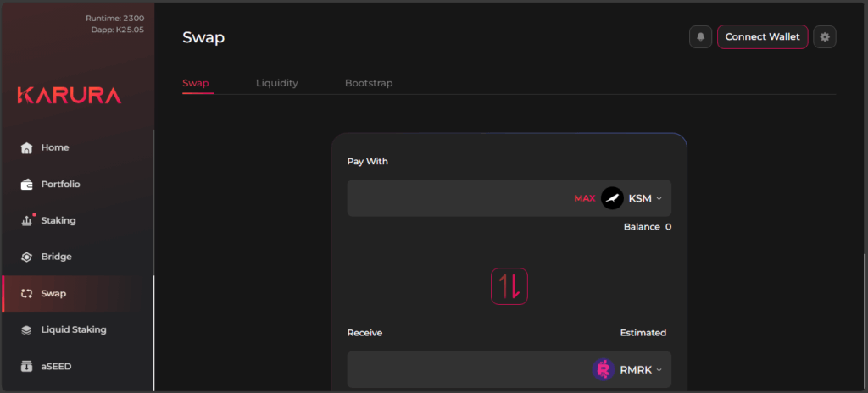Viewport: 868px width, 393px height.
Task: Click the notification bell icon
Action: click(700, 37)
